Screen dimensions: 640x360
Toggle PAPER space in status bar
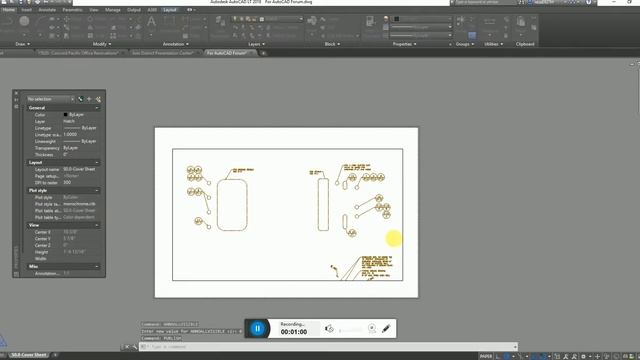(486, 356)
